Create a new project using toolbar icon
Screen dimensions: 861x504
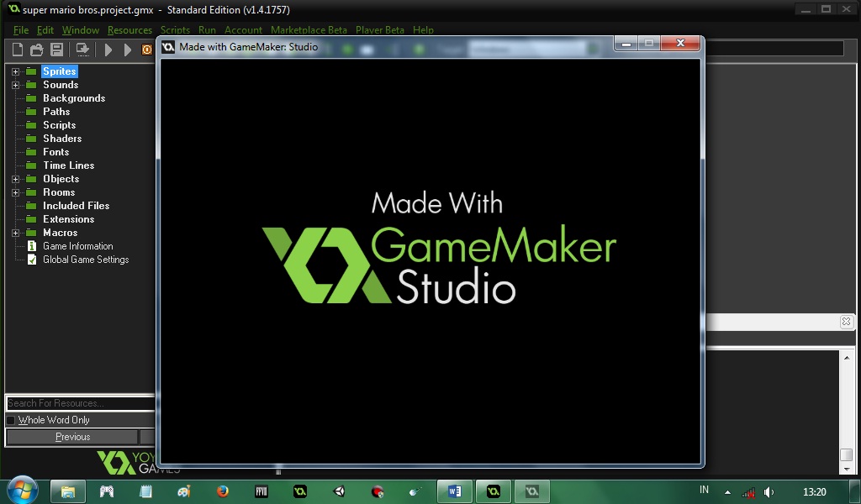pyautogui.click(x=17, y=49)
